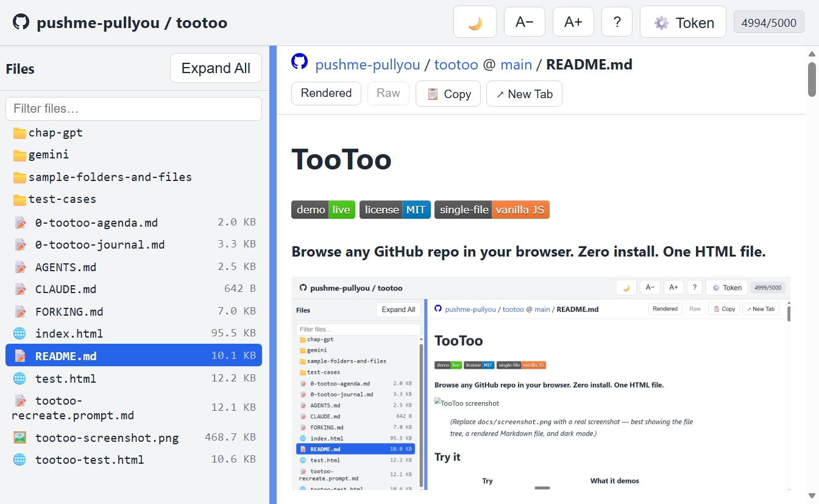Open 0-tootoo-agenda.md in file tree
This screenshot has height=504, width=819.
coord(96,222)
